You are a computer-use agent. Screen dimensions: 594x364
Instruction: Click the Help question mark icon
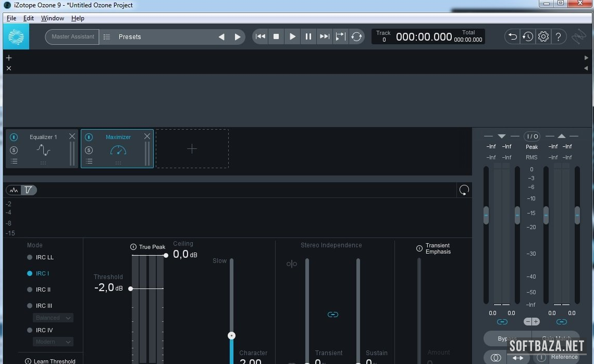559,36
